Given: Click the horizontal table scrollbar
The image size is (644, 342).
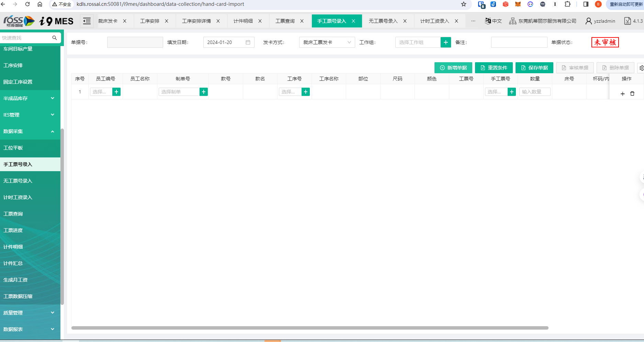Looking at the screenshot, I should pos(310,328).
